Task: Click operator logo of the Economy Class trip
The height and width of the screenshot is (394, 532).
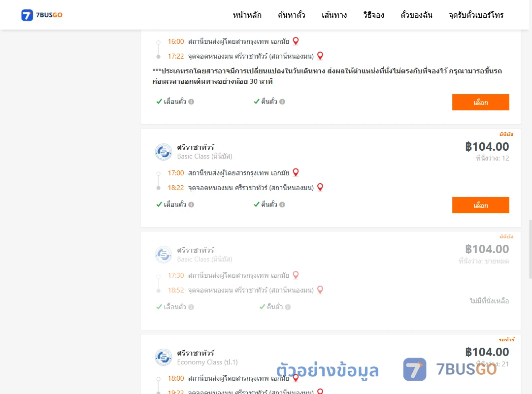Action: point(164,357)
